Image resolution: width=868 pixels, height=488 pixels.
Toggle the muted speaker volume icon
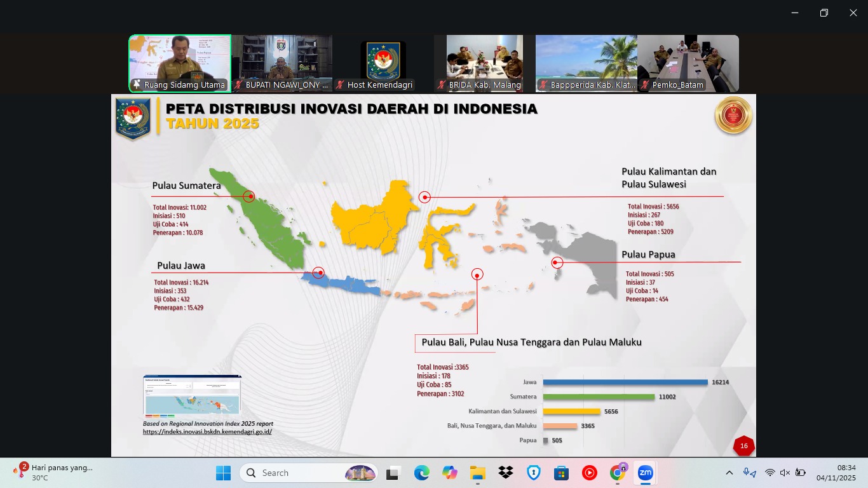[785, 473]
